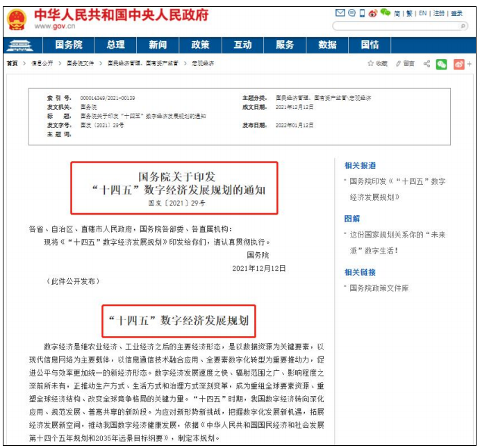Click the pencil 留言 comment icon

[399, 63]
